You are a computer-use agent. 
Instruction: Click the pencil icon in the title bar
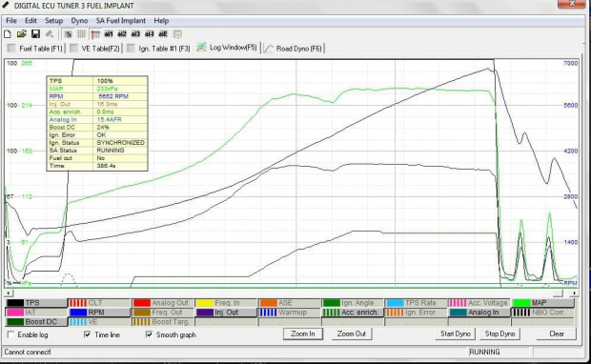[6, 6]
